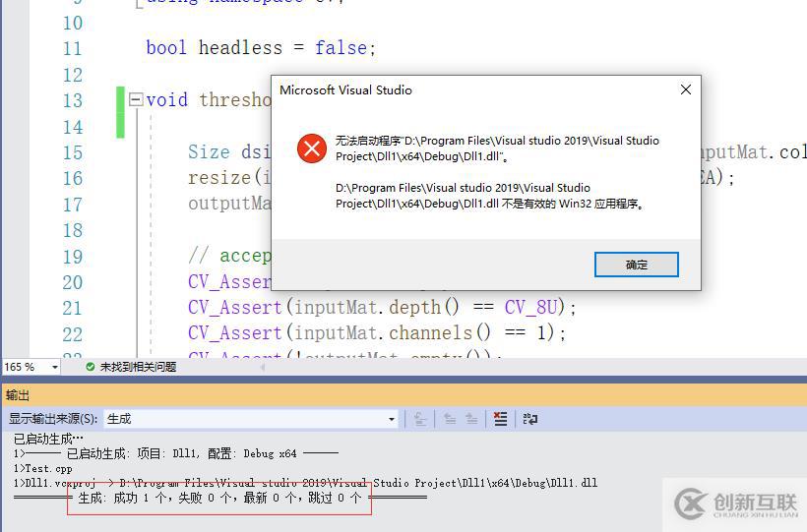807x532 pixels.
Task: Close the Microsoft Visual Studio error dialog
Action: [686, 90]
